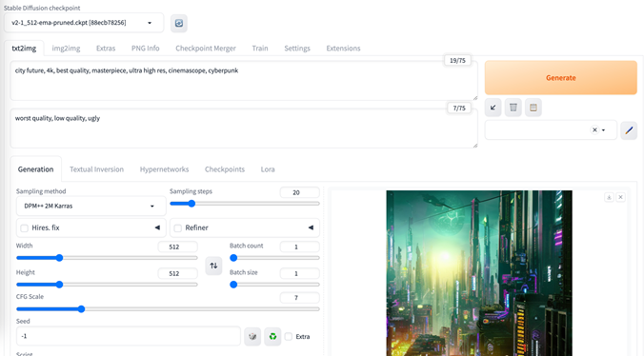Click the CFG Scale slider handle
This screenshot has width=644, height=356.
[x=81, y=308]
